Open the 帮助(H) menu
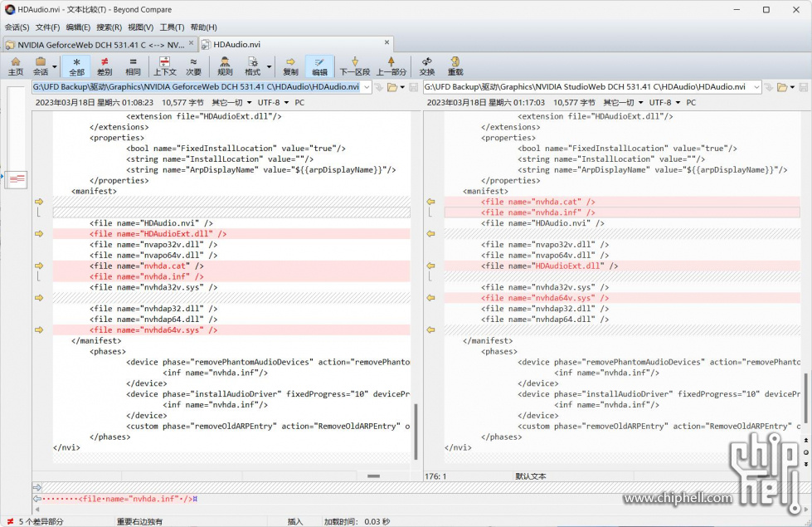Screen dimensions: 812x527 click(x=203, y=27)
